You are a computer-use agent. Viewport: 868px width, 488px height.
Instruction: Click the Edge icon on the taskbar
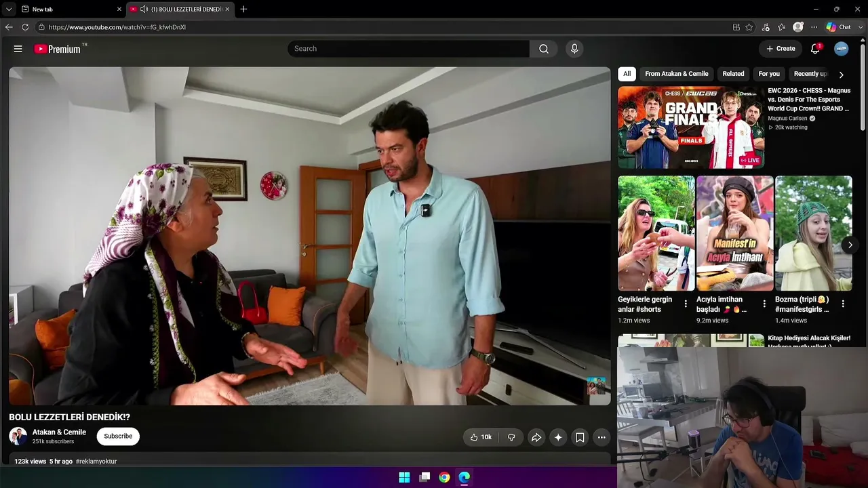464,477
